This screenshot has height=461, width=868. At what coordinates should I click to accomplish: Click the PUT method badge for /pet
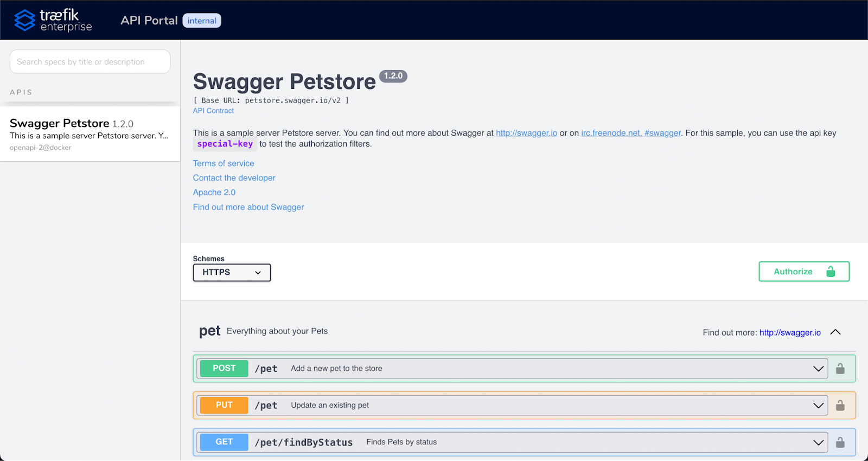pyautogui.click(x=224, y=405)
